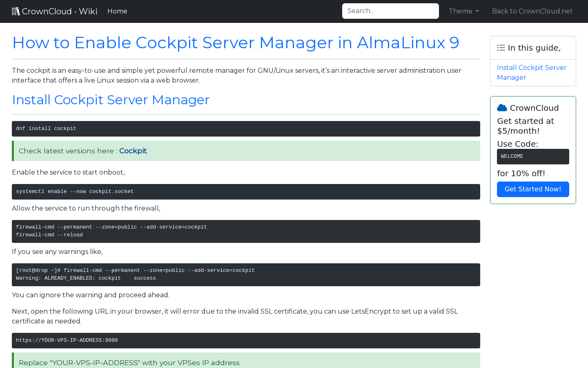Expand the Theme selector menu
588x368 pixels.
tap(463, 11)
